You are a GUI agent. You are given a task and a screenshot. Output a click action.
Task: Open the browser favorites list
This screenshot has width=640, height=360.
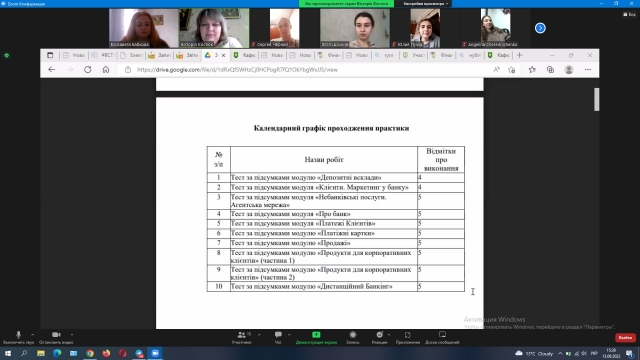click(532, 70)
